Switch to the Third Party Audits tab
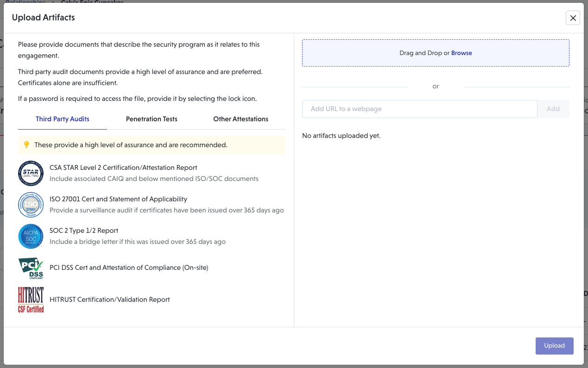Viewport: 588px width, 368px height. [x=63, y=119]
